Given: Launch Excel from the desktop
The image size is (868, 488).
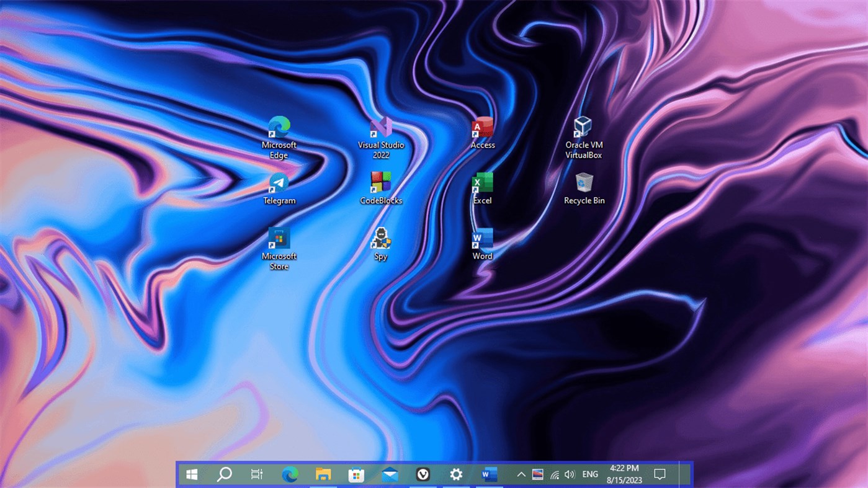Looking at the screenshot, I should click(482, 182).
